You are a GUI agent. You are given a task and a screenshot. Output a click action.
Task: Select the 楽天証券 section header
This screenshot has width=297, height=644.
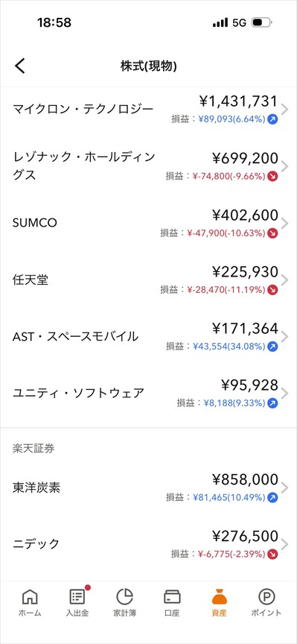33,449
